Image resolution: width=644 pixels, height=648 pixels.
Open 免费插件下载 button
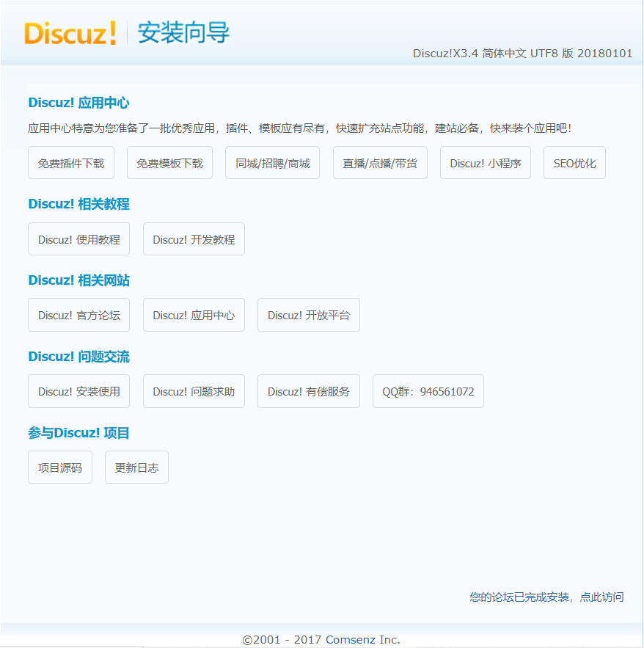[x=71, y=163]
